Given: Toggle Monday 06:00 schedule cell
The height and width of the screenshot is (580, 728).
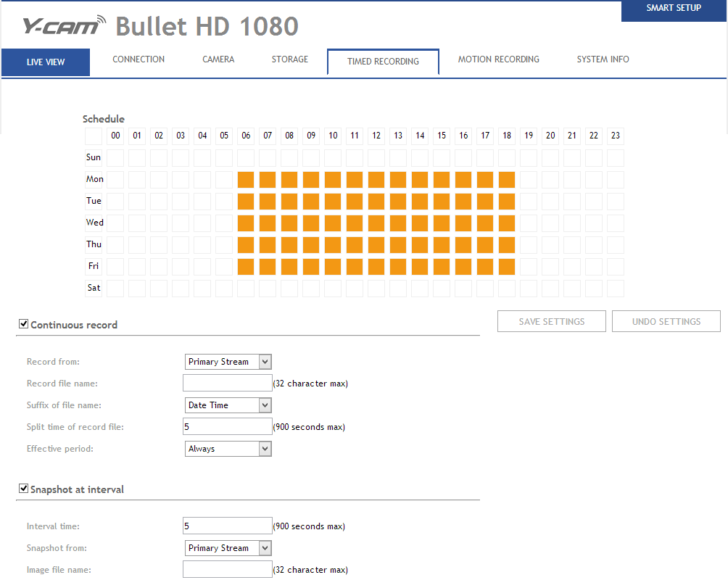Looking at the screenshot, I should 246,180.
